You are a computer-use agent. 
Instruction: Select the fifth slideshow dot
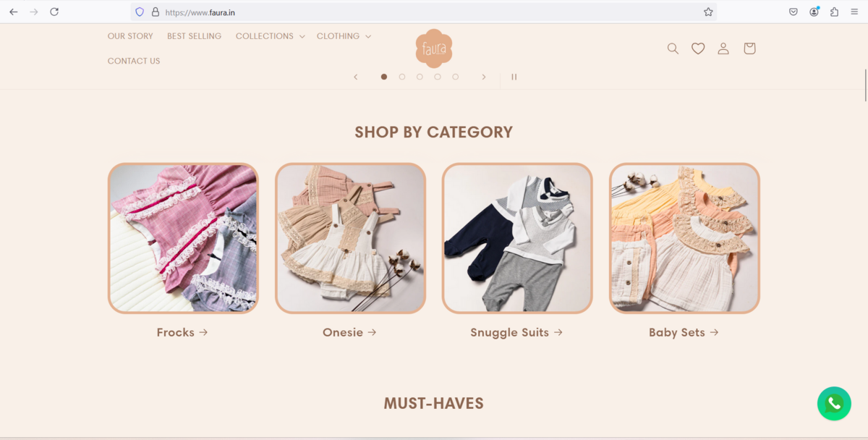click(455, 77)
